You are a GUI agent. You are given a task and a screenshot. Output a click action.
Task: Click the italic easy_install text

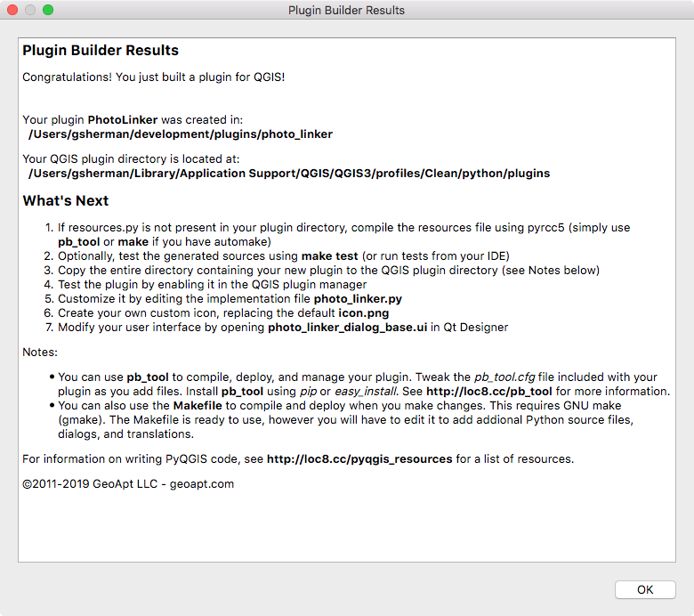[x=366, y=392]
